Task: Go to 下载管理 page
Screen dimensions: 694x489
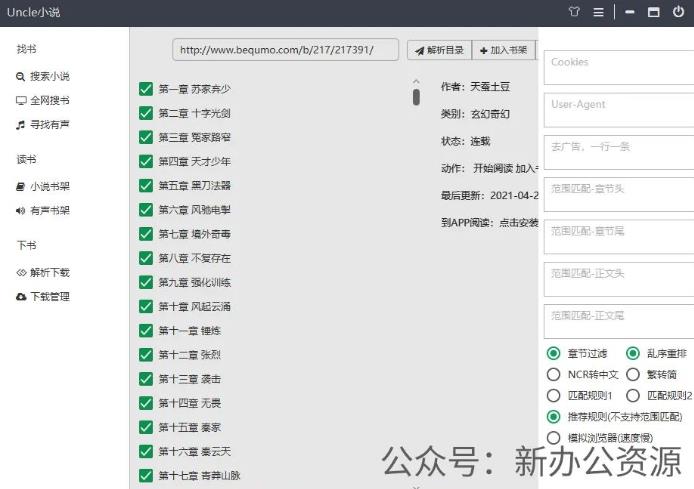Action: (x=50, y=296)
